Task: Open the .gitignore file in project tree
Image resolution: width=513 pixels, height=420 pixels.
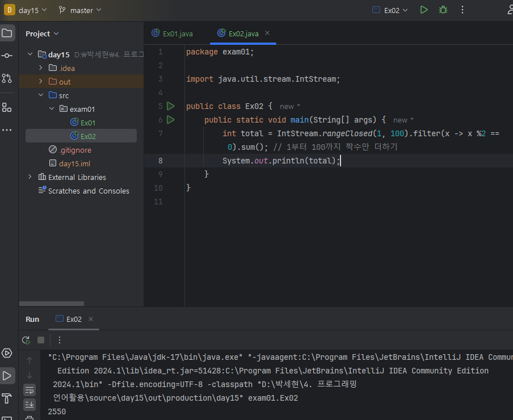Action: [75, 150]
